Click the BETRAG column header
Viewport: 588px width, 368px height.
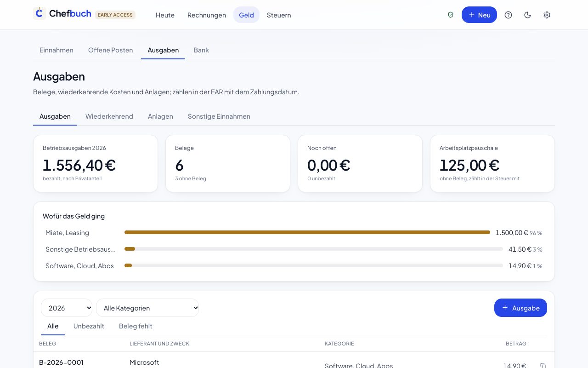pyautogui.click(x=516, y=344)
